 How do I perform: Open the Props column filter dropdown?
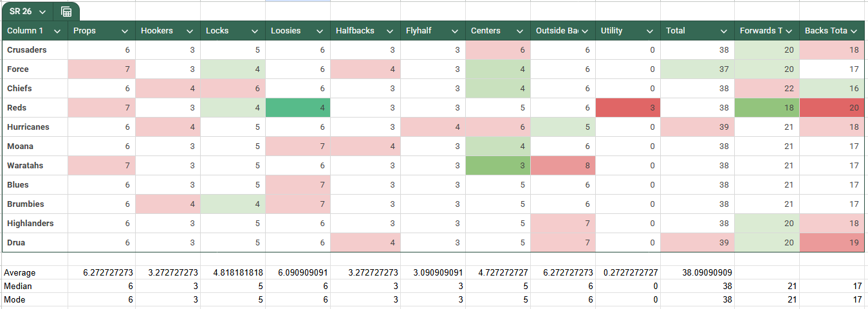[124, 31]
